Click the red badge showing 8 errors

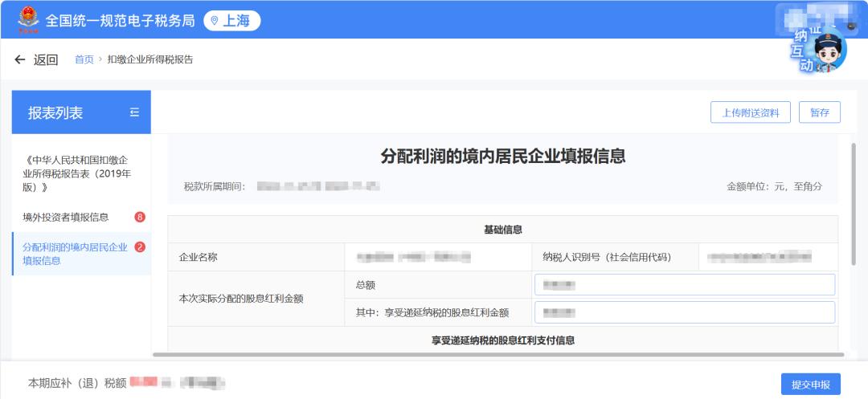coord(140,217)
